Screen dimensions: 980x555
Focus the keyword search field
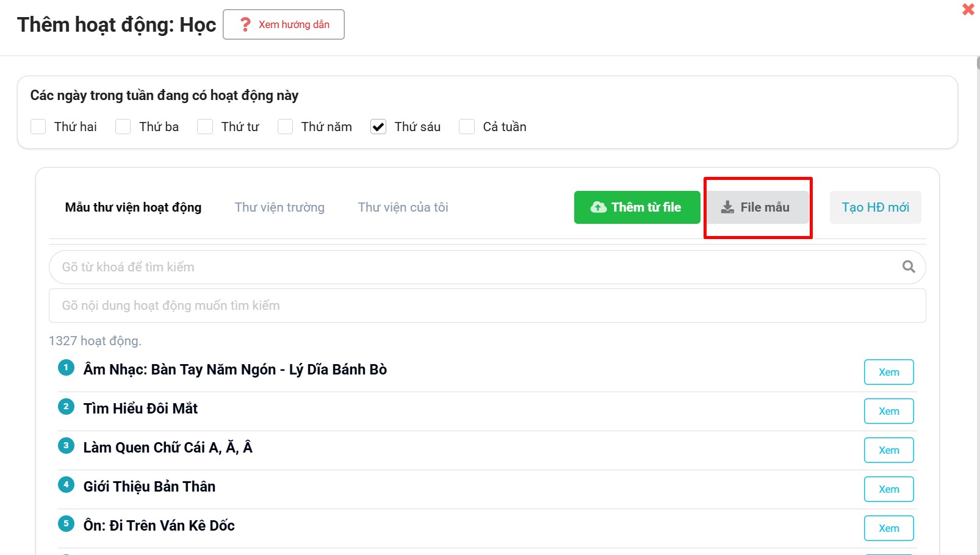pyautogui.click(x=476, y=267)
